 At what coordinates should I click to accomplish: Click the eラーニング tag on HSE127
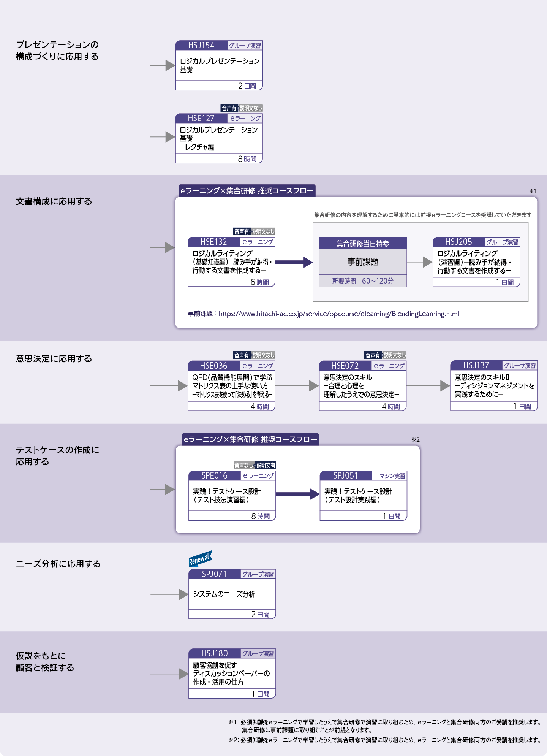click(x=245, y=119)
